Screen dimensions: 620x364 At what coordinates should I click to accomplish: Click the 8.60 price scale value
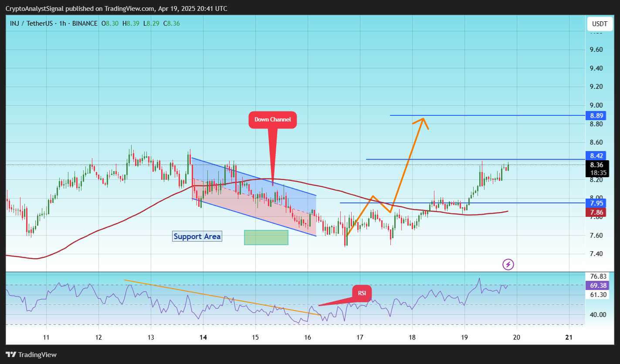coord(596,142)
